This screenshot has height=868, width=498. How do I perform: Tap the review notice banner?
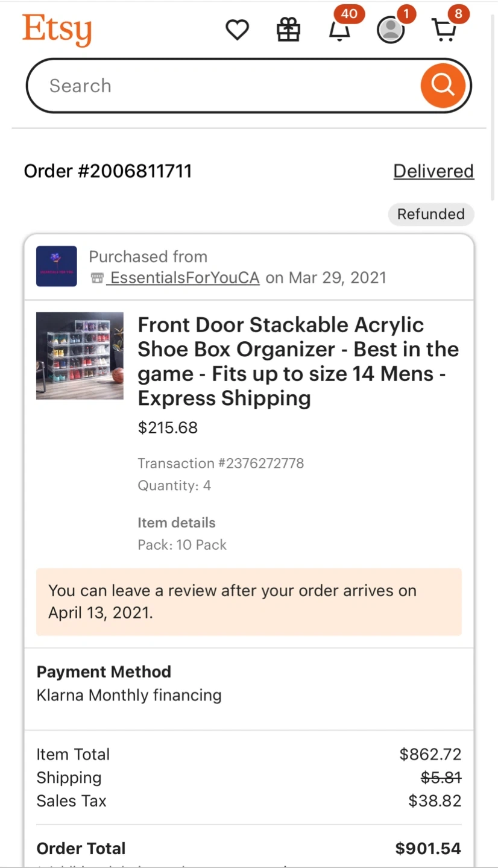tap(248, 602)
